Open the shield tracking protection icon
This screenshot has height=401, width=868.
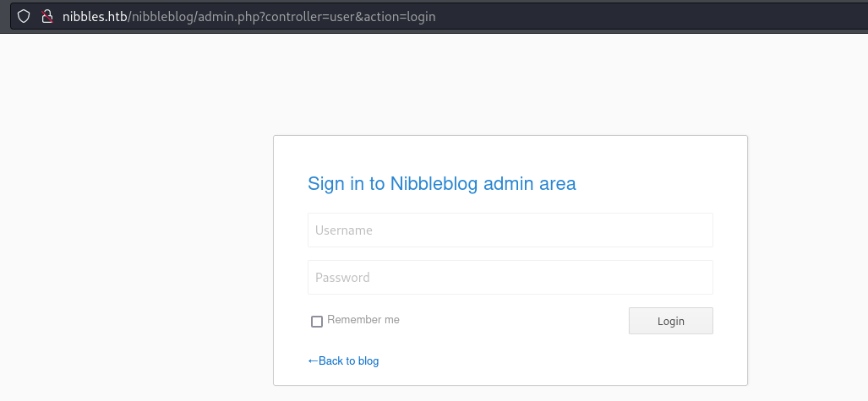coord(24,16)
